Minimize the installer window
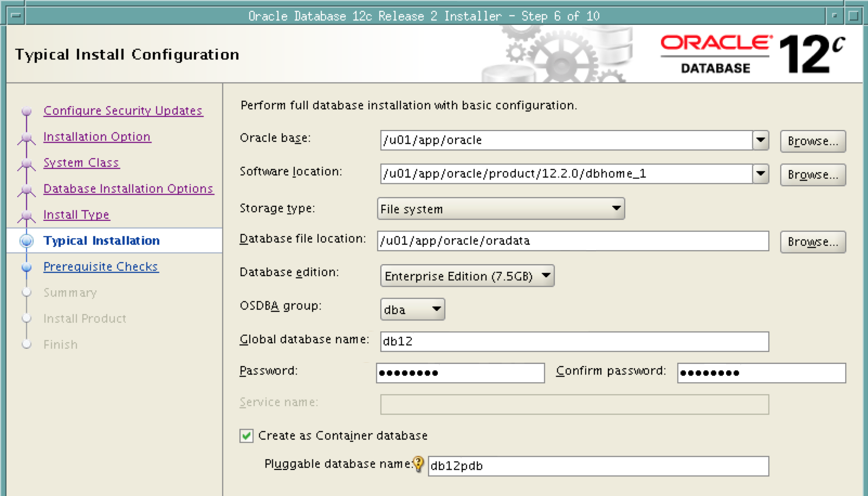868x496 pixels. [x=834, y=16]
